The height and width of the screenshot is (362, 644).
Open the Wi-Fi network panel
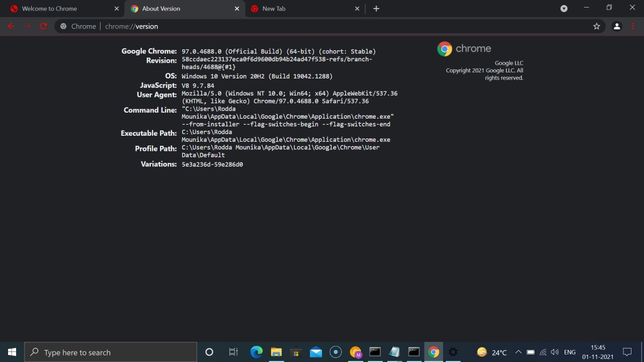point(543,352)
